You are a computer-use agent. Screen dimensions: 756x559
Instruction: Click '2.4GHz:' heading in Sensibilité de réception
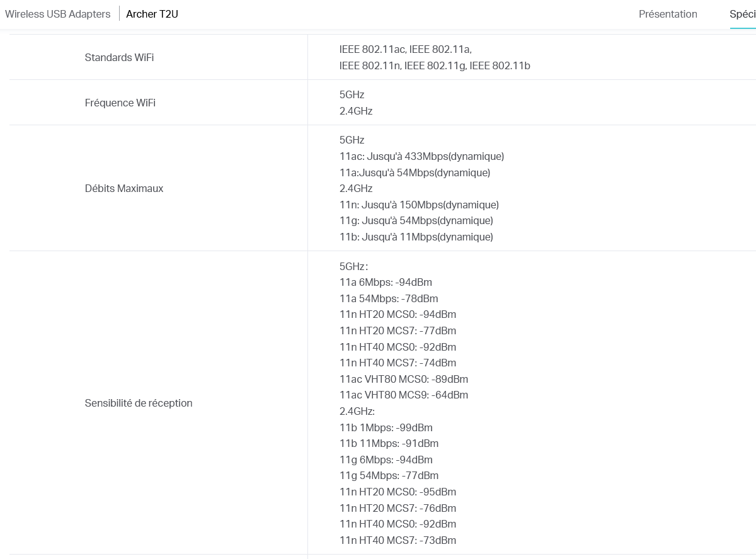[x=357, y=411]
